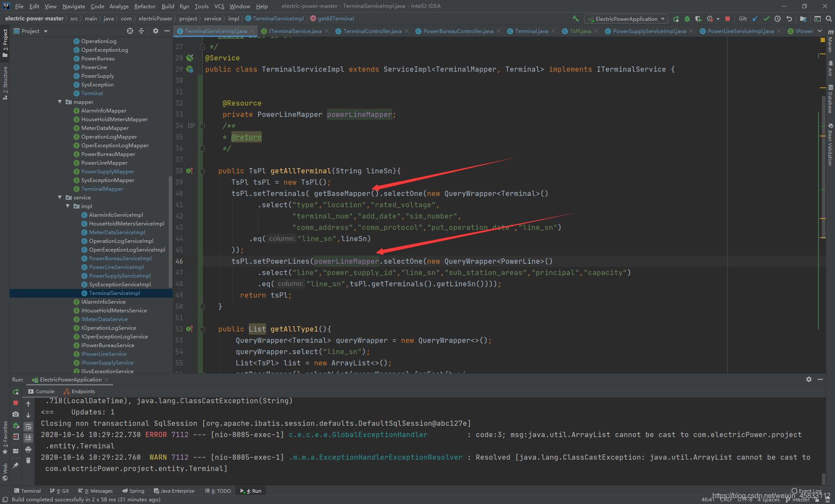This screenshot has width=835, height=504.
Task: Click the clear console trash icon
Action: tap(28, 461)
